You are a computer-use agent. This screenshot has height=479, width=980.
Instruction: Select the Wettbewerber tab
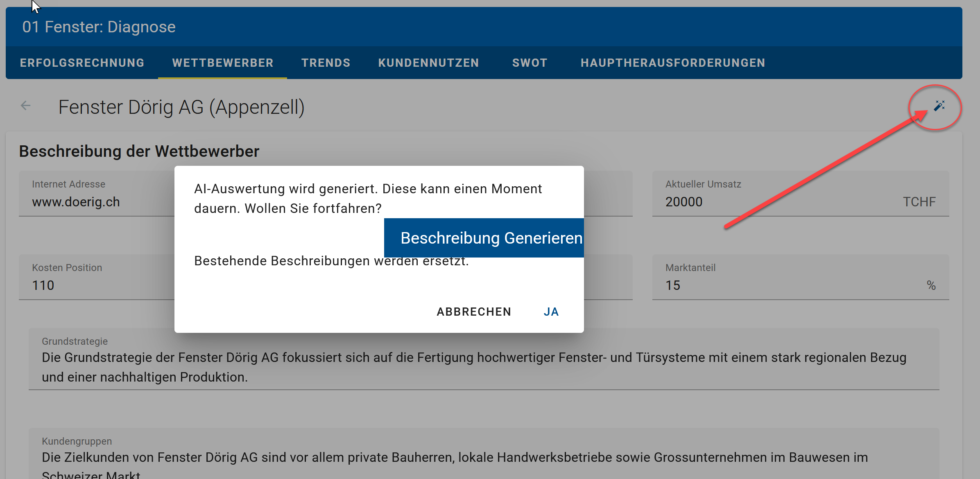[223, 63]
